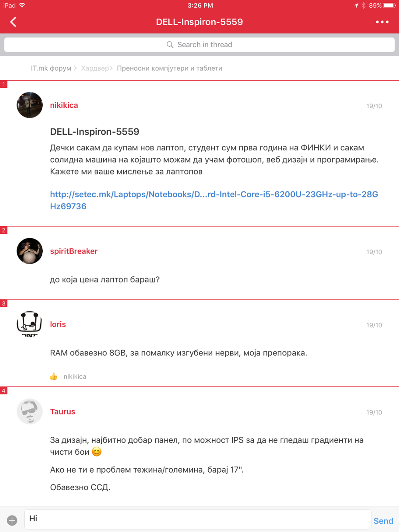Screen dimensions: 399x532
Task: Go to IT.mk форум breadcrumb
Action: click(51, 68)
